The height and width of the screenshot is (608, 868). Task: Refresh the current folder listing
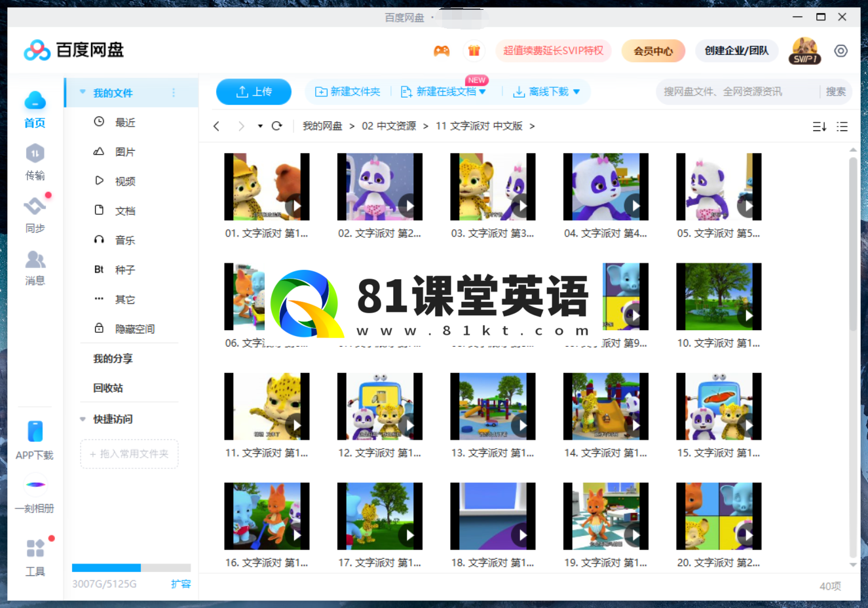(x=277, y=126)
